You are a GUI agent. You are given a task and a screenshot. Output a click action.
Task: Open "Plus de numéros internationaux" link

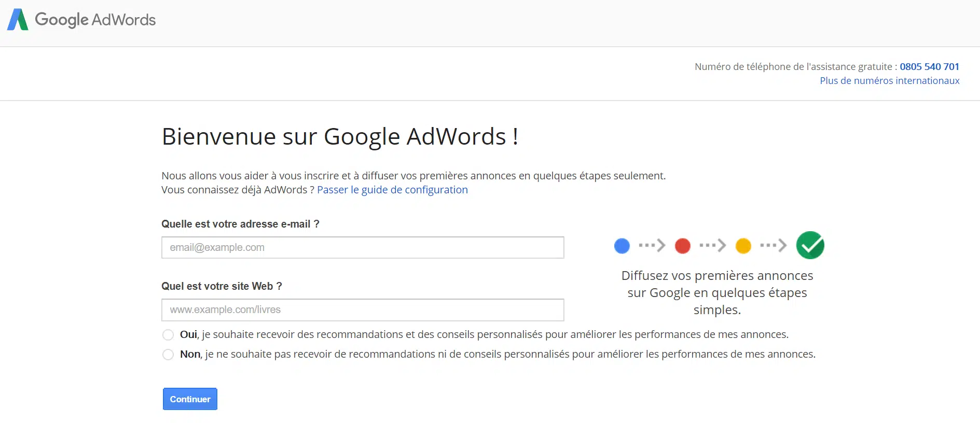tap(889, 81)
